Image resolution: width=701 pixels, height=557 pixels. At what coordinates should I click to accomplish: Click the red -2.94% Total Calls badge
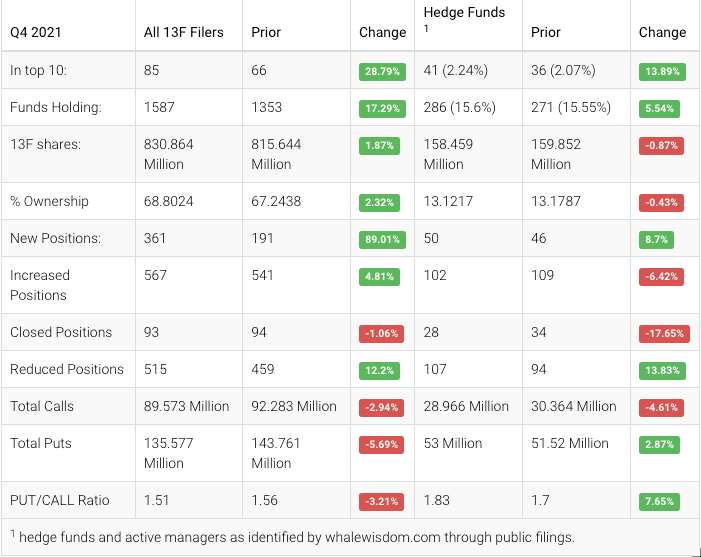click(x=381, y=408)
